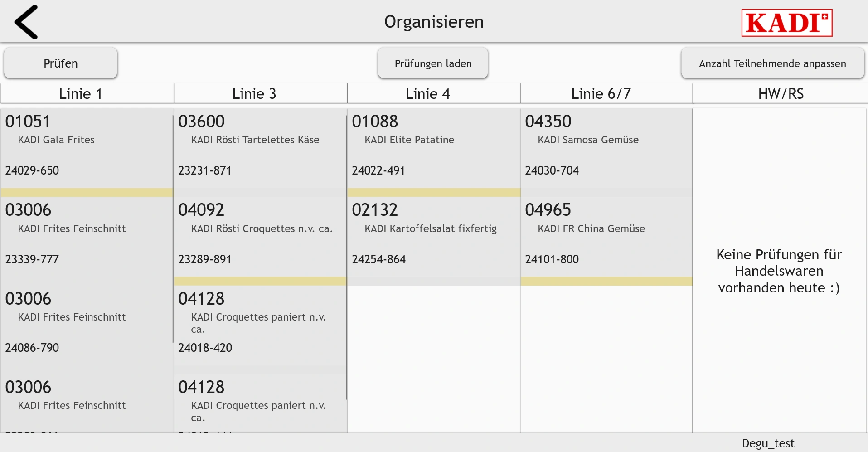Open item 01051 KADI Gala Frites
Viewport: 868px width, 452px height.
(x=86, y=148)
